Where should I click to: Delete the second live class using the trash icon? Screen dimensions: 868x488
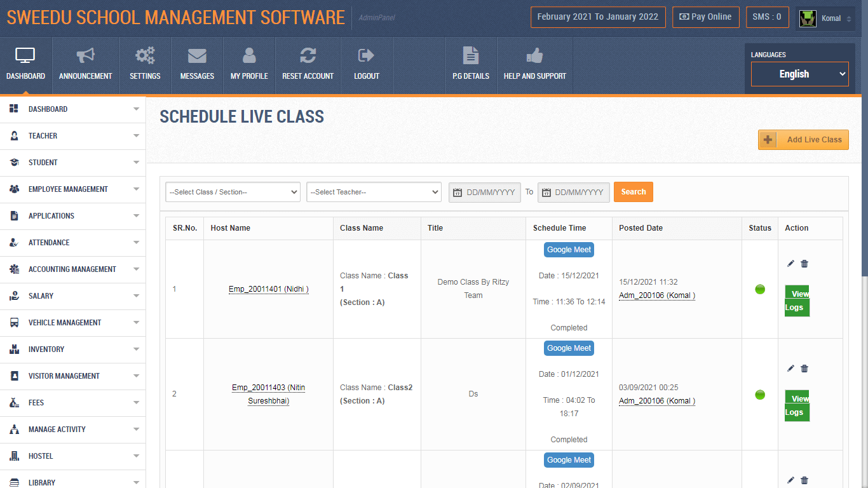pyautogui.click(x=804, y=368)
